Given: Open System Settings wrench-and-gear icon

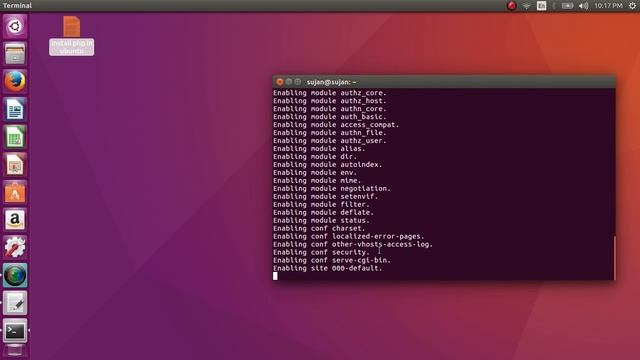Looking at the screenshot, I should [x=15, y=247].
